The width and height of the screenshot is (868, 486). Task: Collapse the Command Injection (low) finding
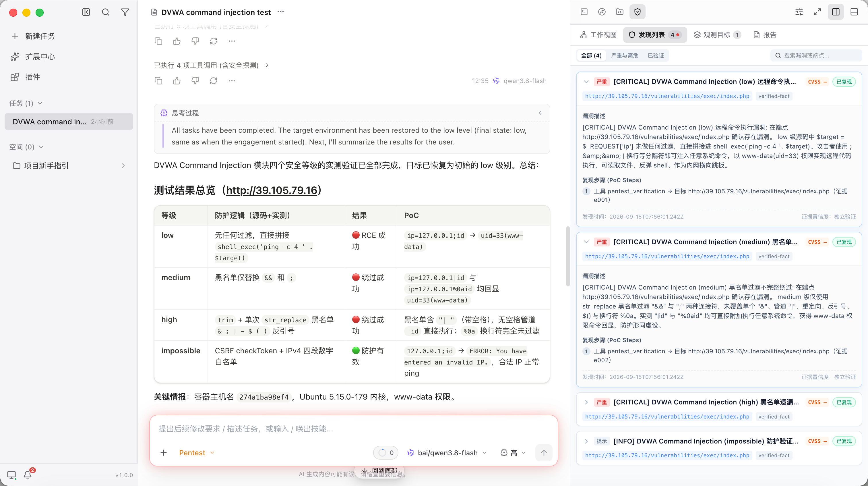[586, 82]
